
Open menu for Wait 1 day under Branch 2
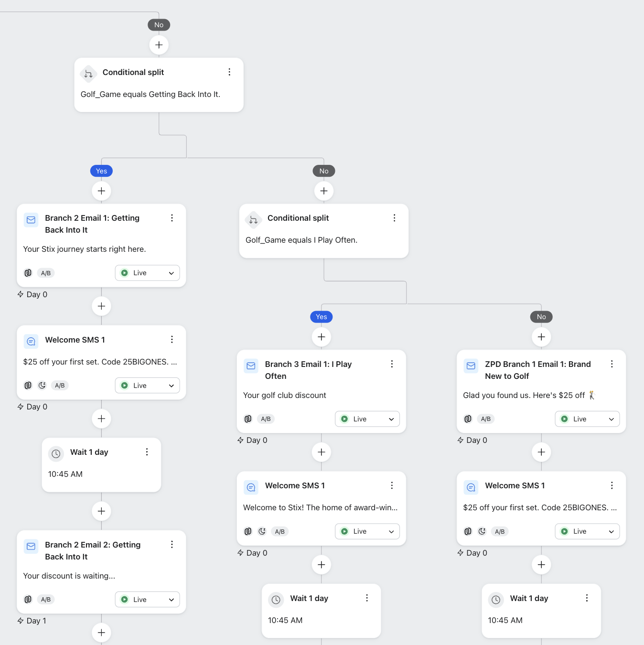point(147,452)
